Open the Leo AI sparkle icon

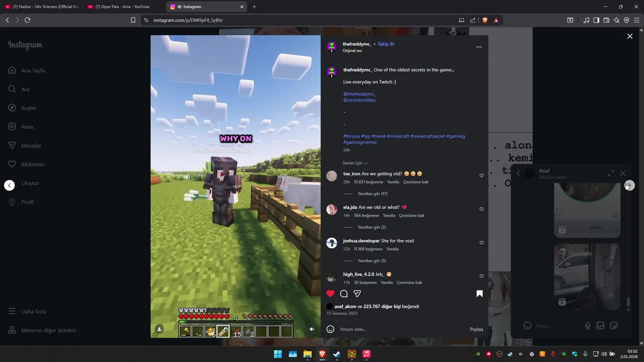(616, 20)
